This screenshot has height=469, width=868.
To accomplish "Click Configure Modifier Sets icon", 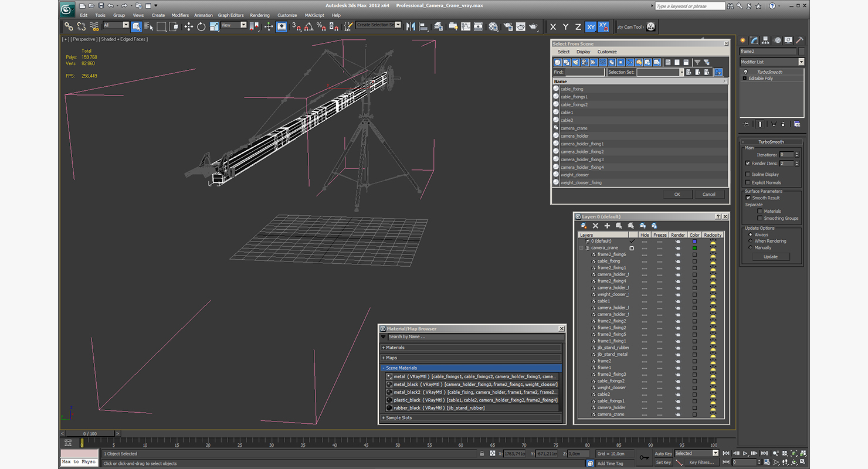I will pos(797,124).
